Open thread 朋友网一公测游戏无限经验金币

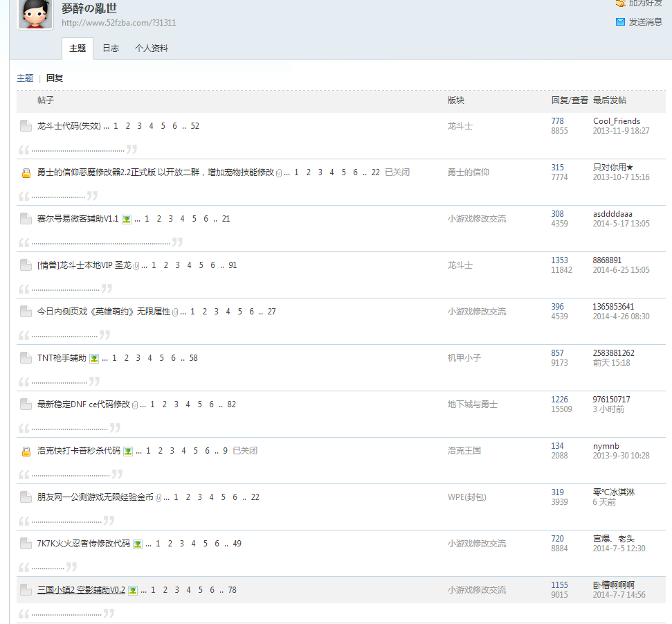tap(95, 497)
